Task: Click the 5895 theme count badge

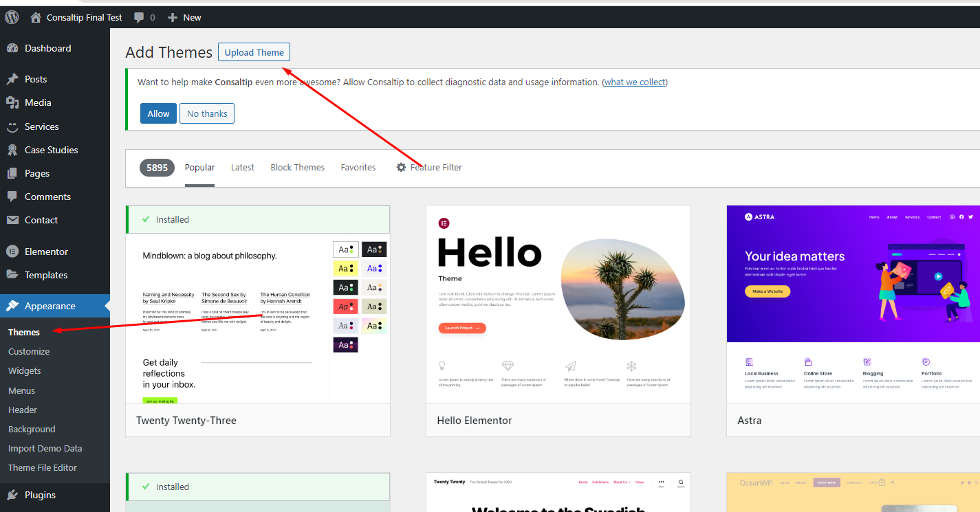Action: 157,168
